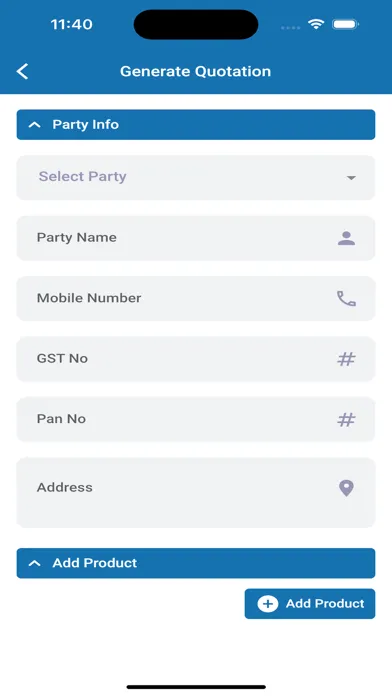Viewport: 392px width, 696px height.
Task: Tap the battery status icon
Action: [345, 24]
